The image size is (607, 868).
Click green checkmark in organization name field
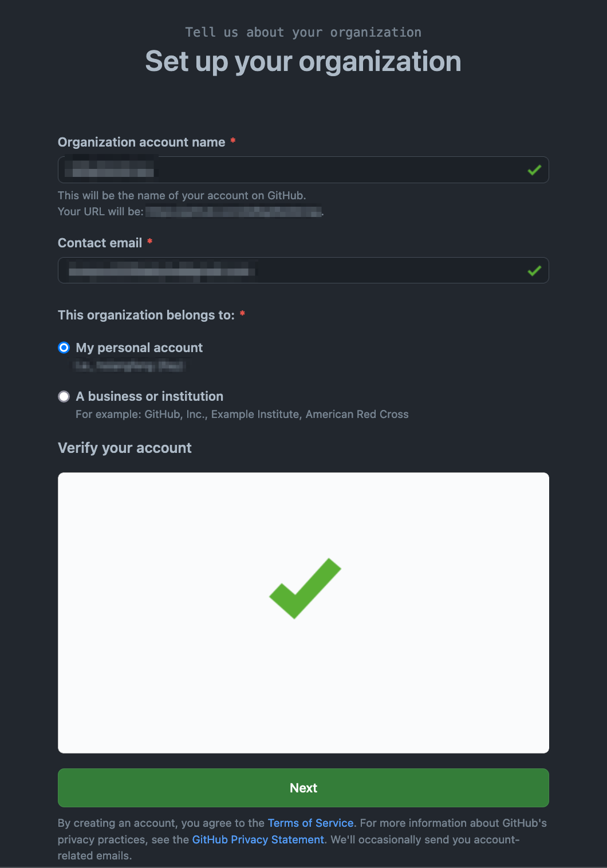534,170
